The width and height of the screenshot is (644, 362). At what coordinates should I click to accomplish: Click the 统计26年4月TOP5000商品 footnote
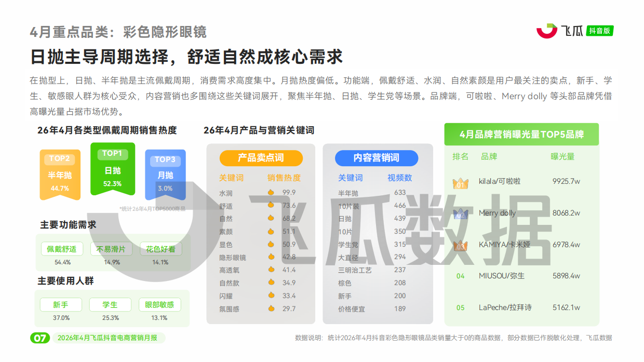(x=152, y=209)
